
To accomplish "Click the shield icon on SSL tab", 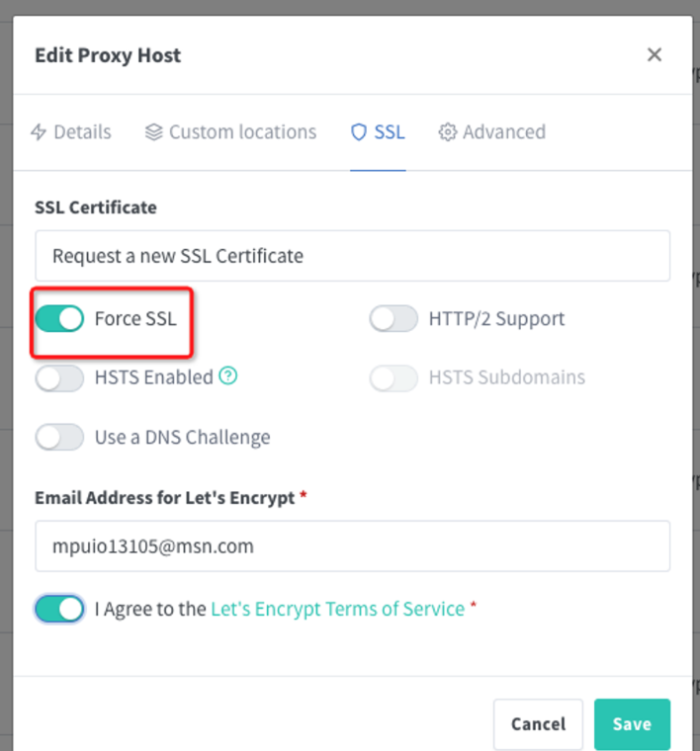I will point(359,132).
